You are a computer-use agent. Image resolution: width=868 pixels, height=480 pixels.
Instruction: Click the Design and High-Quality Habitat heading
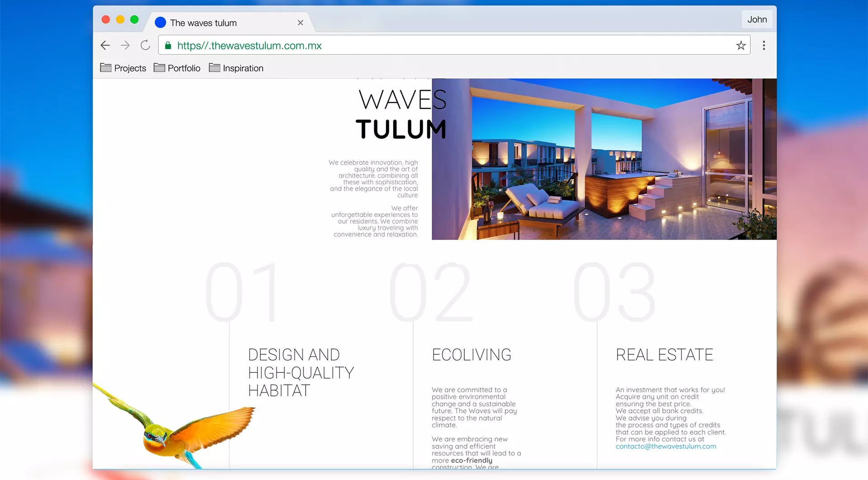tap(301, 372)
